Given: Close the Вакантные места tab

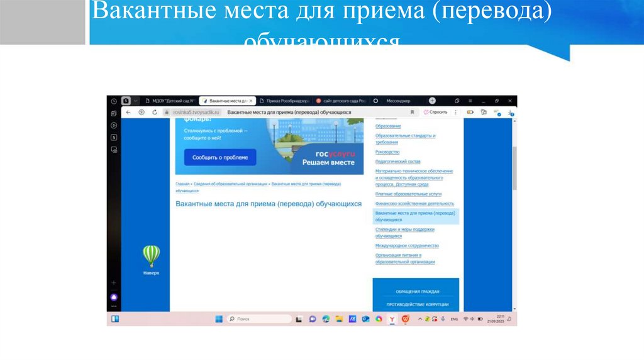Looking at the screenshot, I should [x=251, y=101].
